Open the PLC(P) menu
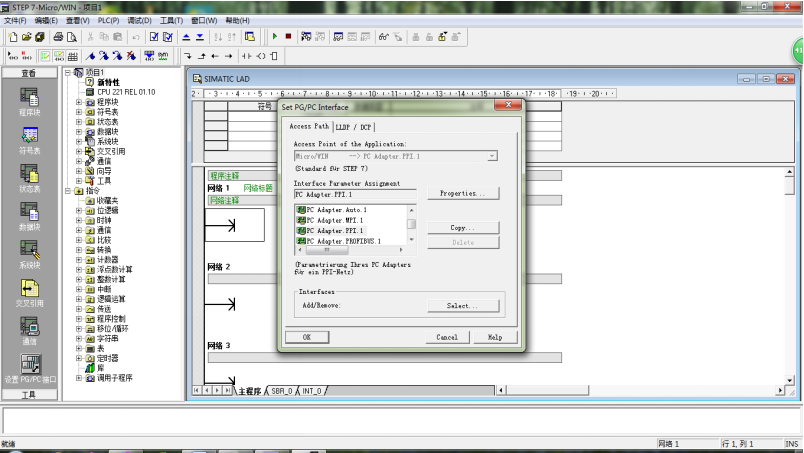The width and height of the screenshot is (804, 453). point(108,21)
